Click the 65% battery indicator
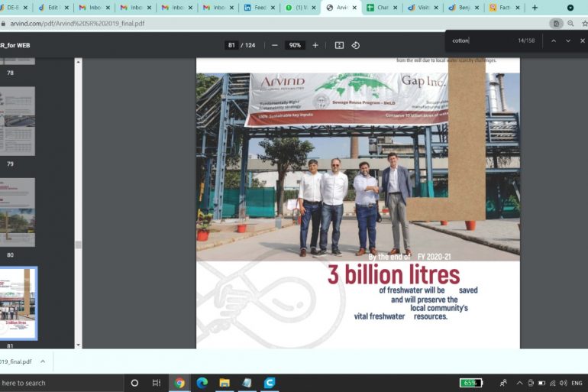Screen dimensions: 588x392 click(471, 383)
